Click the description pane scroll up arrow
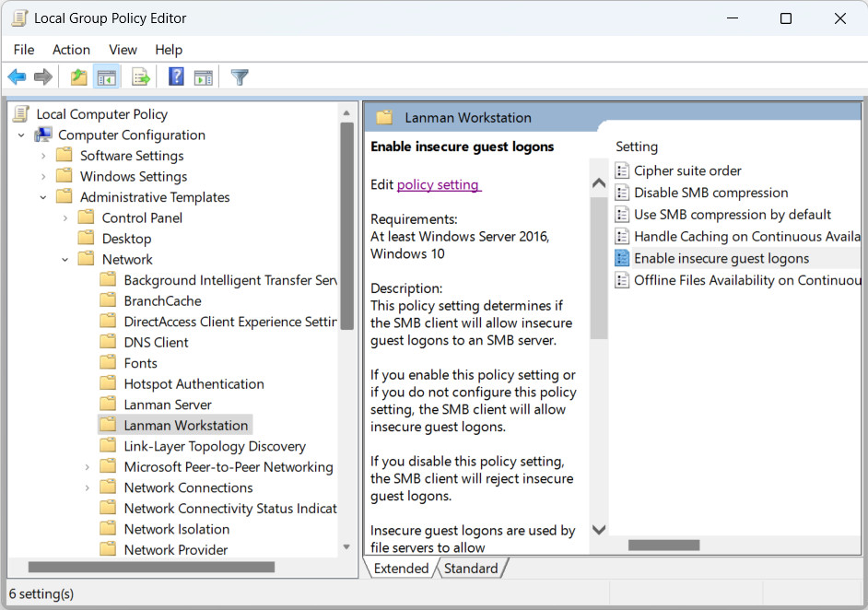The height and width of the screenshot is (610, 868). (x=598, y=182)
